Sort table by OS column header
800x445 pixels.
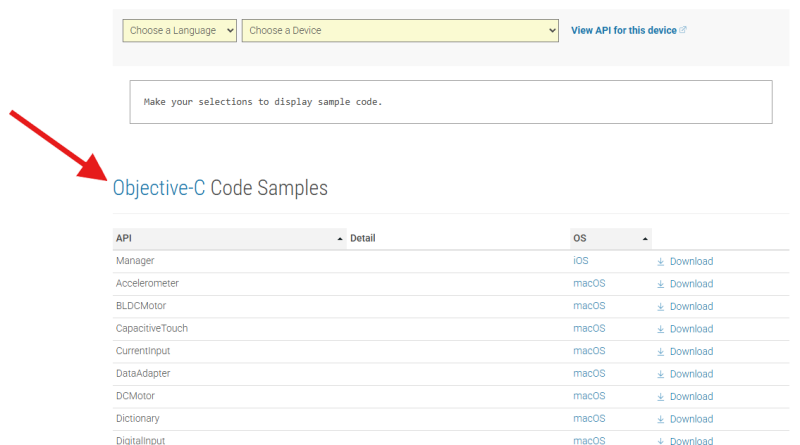point(611,238)
